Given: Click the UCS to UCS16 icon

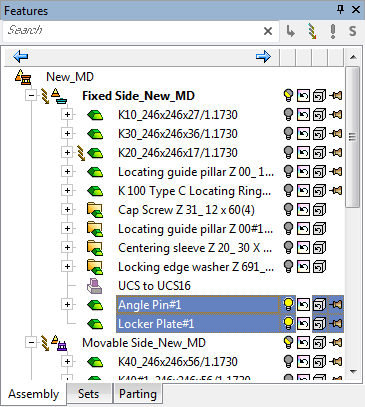Looking at the screenshot, I should click(x=94, y=286).
